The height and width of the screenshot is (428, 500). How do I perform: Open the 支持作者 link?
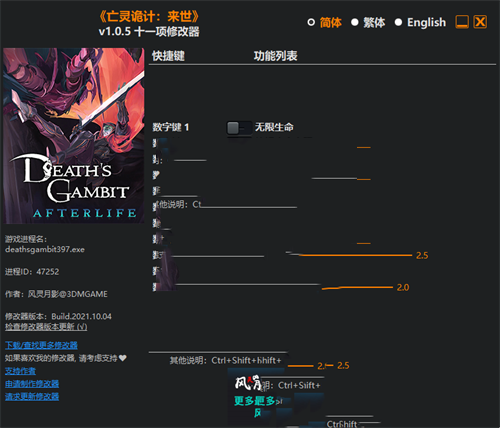[20, 371]
